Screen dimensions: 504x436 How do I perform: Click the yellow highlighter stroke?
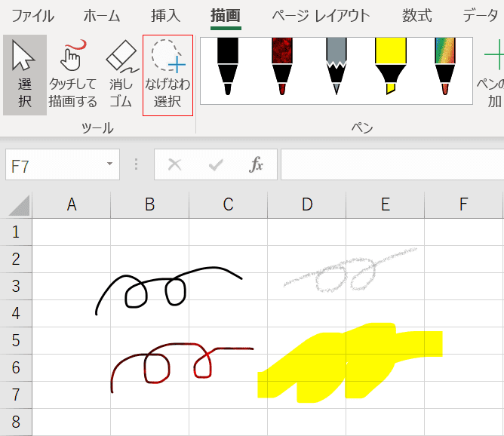click(350, 363)
